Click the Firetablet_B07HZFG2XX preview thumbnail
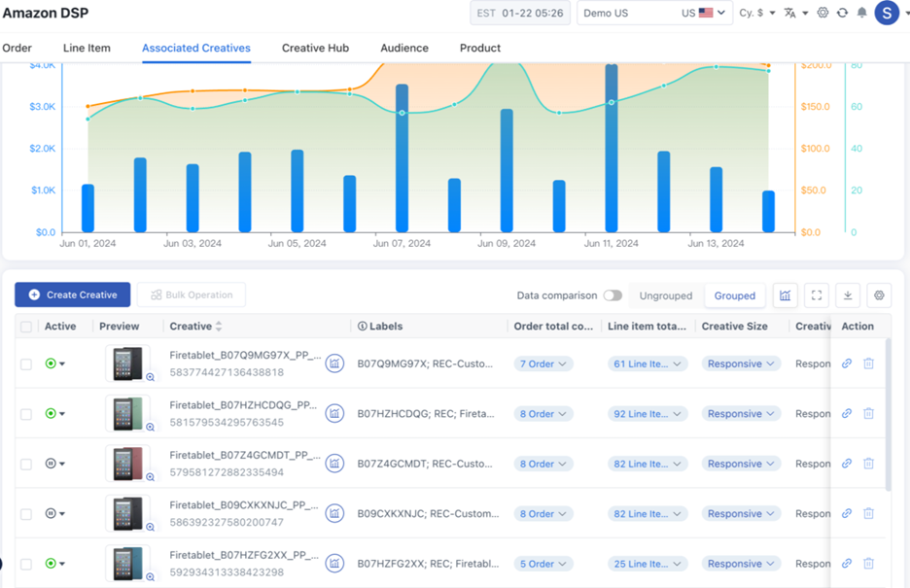910x588 pixels. pos(126,564)
